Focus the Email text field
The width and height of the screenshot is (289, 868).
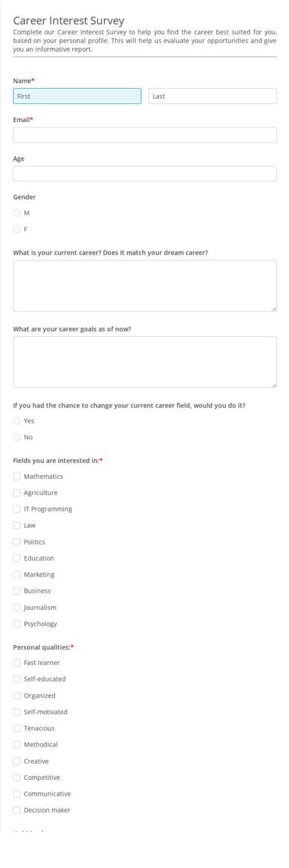(x=145, y=135)
